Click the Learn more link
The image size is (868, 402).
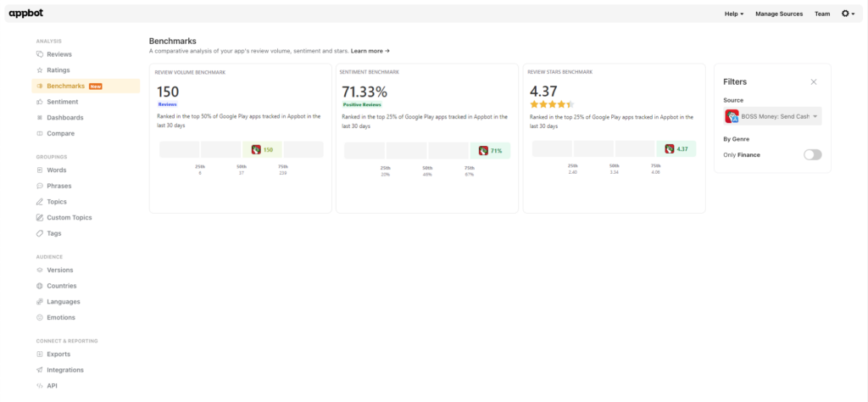(370, 51)
